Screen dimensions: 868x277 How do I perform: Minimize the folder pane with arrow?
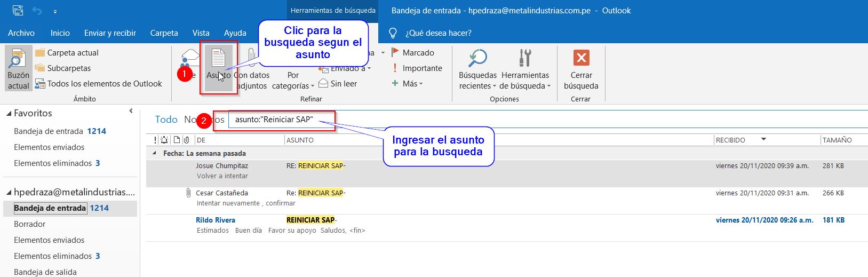pyautogui.click(x=131, y=111)
